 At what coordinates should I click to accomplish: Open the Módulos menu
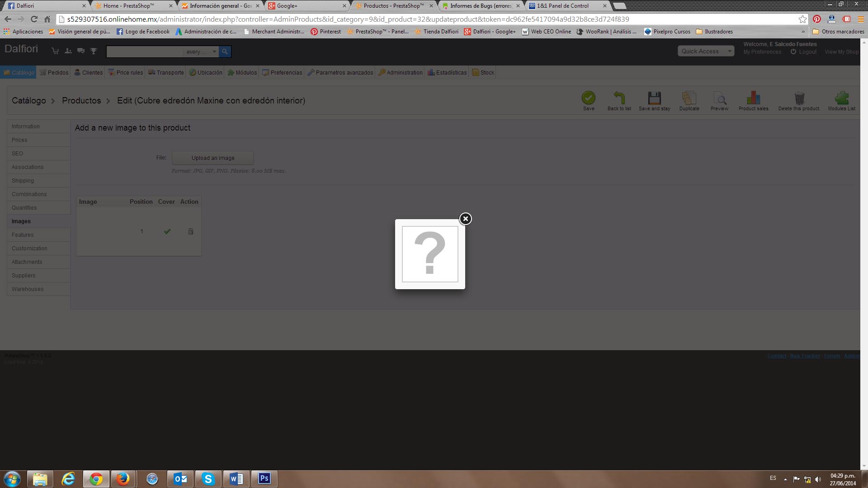pos(242,72)
